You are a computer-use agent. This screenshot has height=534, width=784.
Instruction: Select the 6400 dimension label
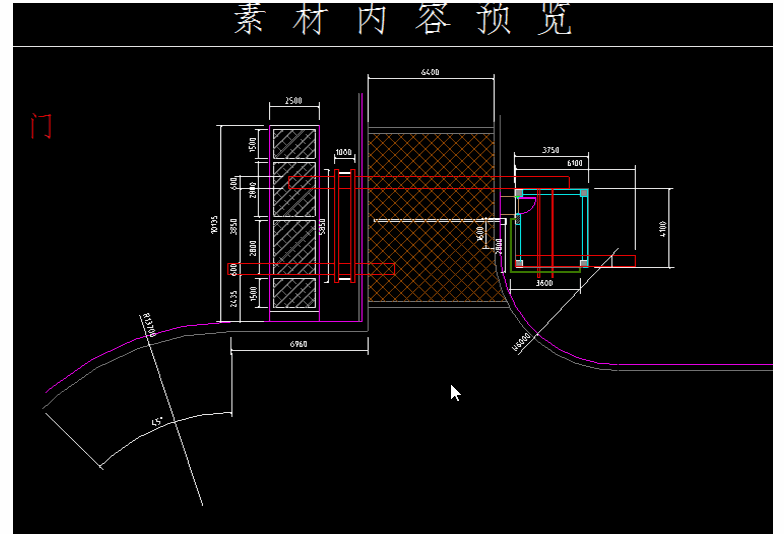coord(430,73)
